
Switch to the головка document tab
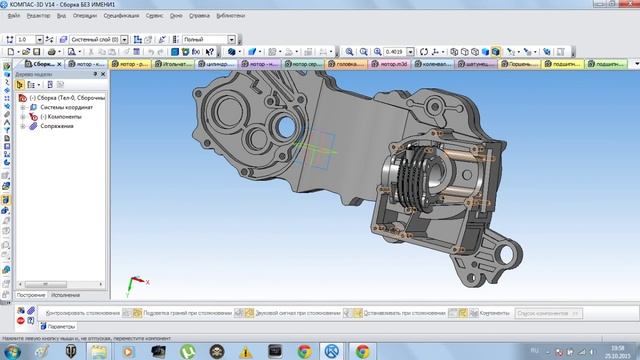click(x=347, y=64)
